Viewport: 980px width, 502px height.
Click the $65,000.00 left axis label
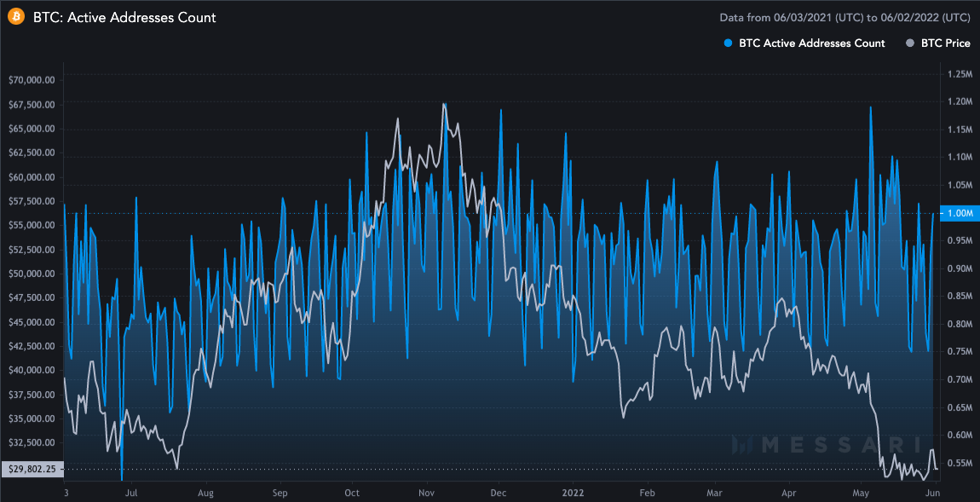(32, 129)
